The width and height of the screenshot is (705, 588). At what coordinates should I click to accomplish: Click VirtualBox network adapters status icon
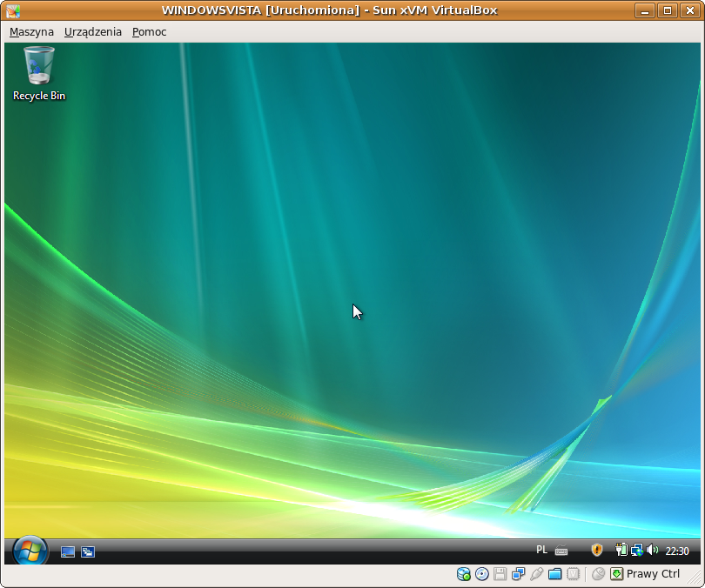[519, 574]
